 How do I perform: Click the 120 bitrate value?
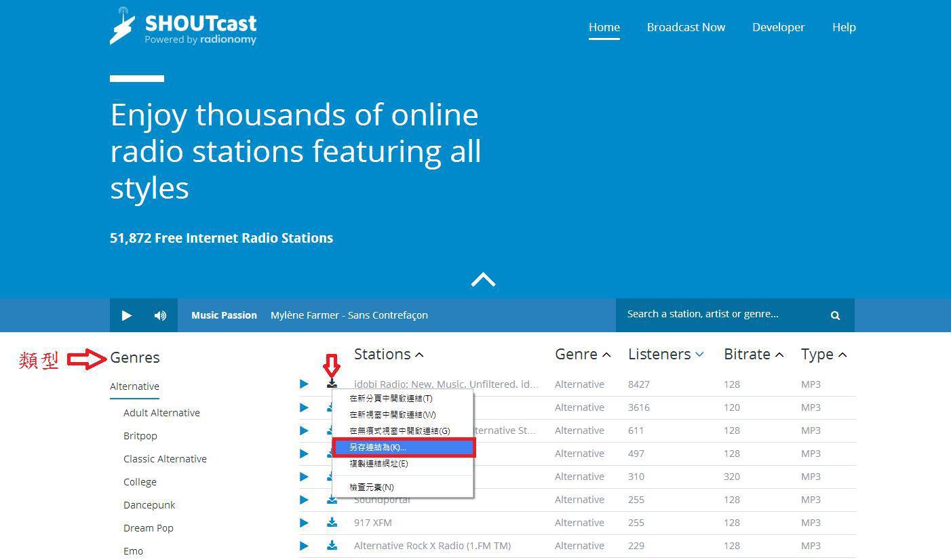(732, 407)
